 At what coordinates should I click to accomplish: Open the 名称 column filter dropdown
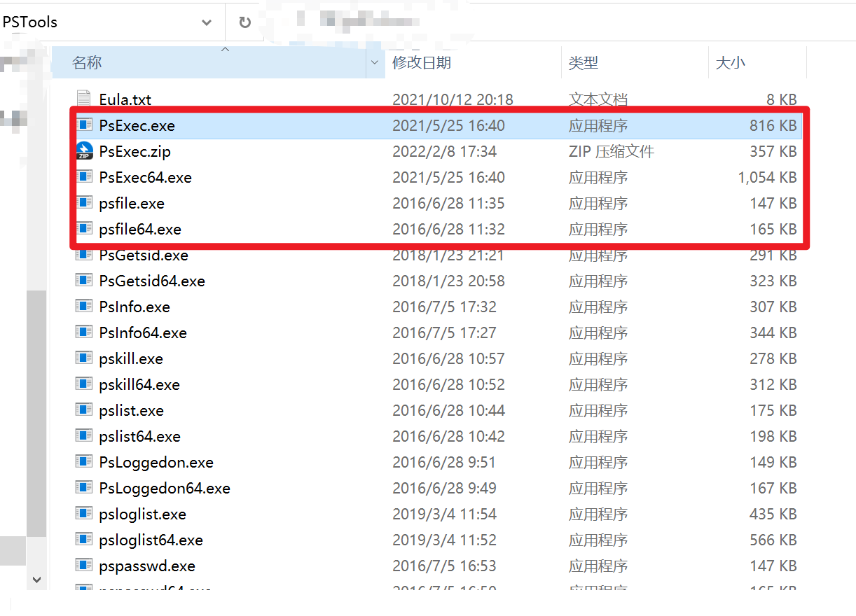click(x=373, y=63)
